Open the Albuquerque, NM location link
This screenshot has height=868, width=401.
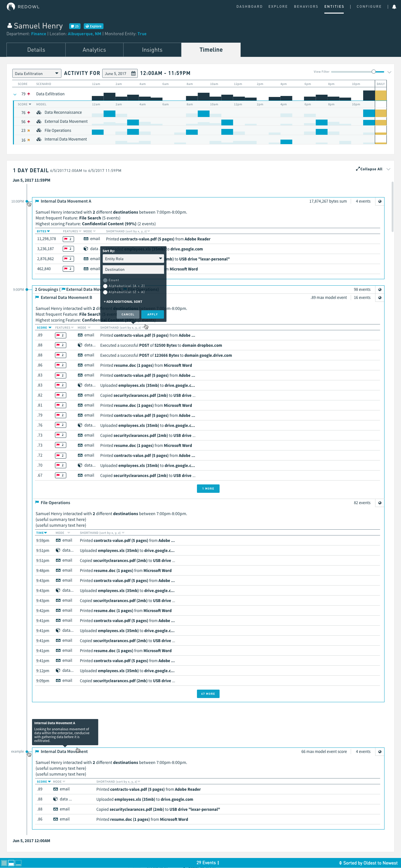84,34
